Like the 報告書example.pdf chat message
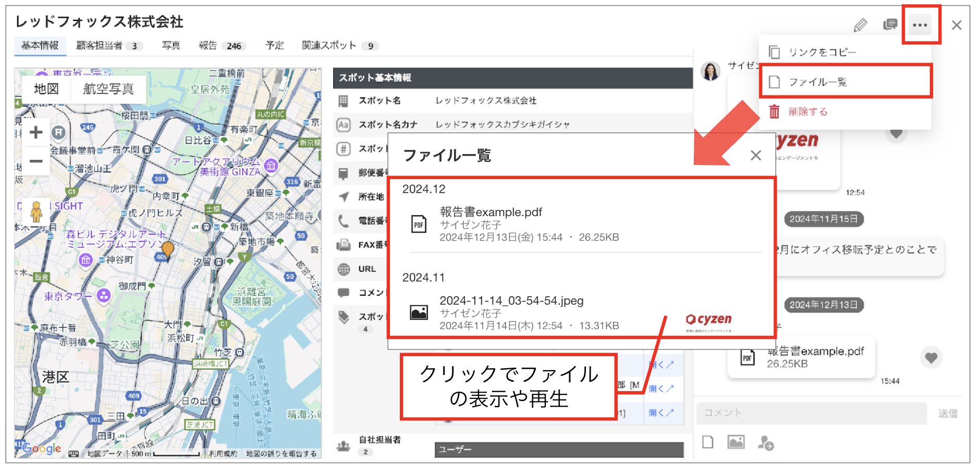980x476 pixels. pyautogui.click(x=931, y=358)
